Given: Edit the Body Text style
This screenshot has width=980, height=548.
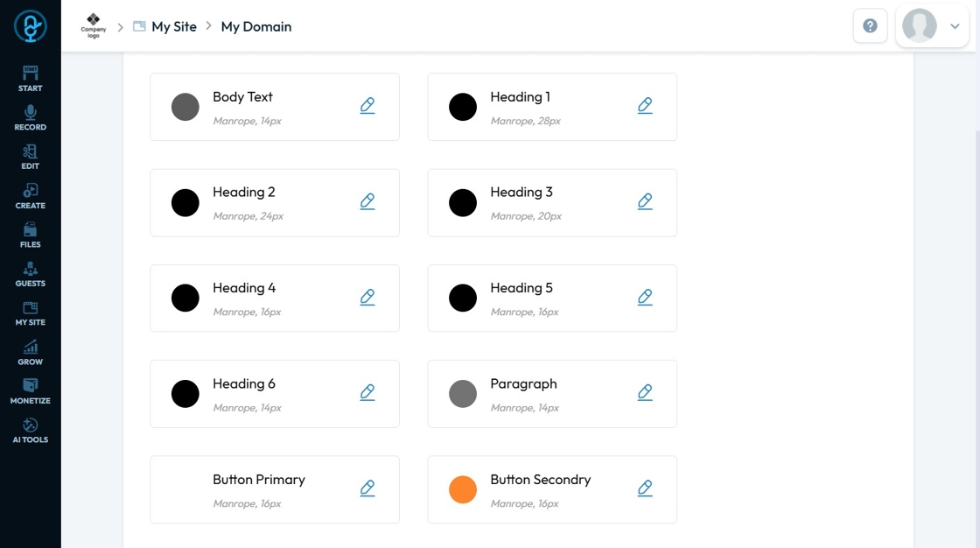Looking at the screenshot, I should [367, 106].
